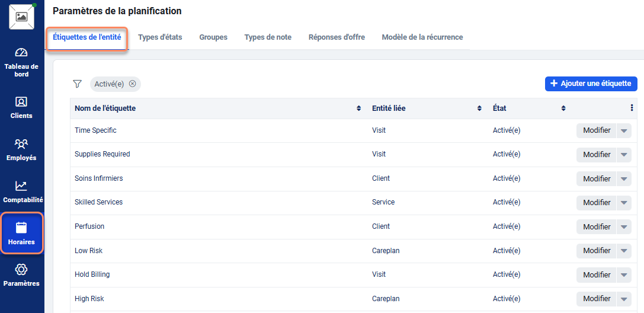
Task: Expand dropdown arrow for Low Risk row
Action: pyautogui.click(x=624, y=251)
